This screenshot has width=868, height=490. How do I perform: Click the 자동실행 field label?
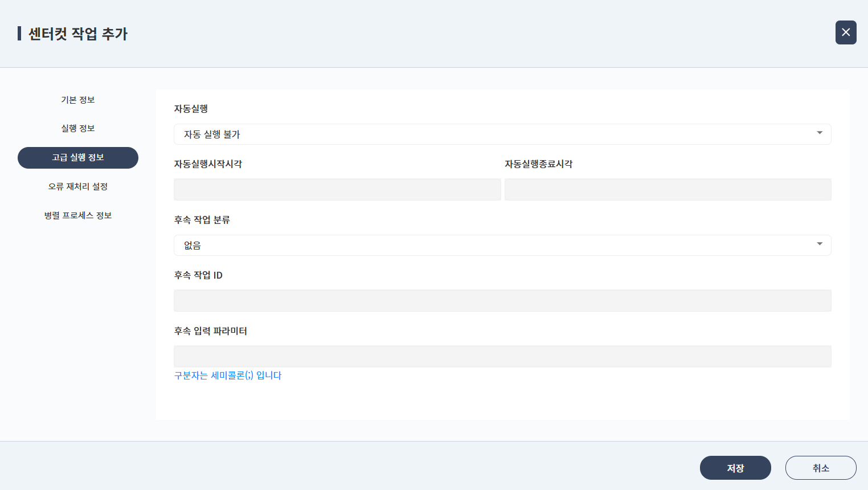pyautogui.click(x=191, y=109)
